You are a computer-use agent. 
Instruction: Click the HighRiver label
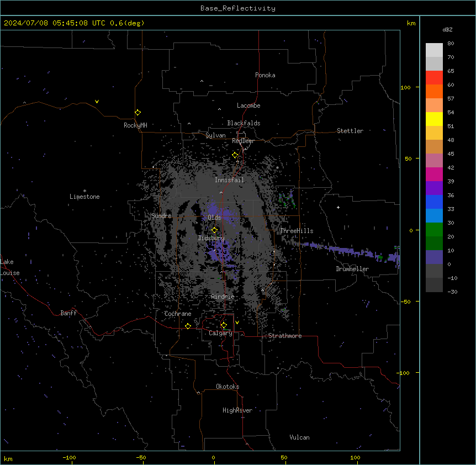tap(237, 410)
